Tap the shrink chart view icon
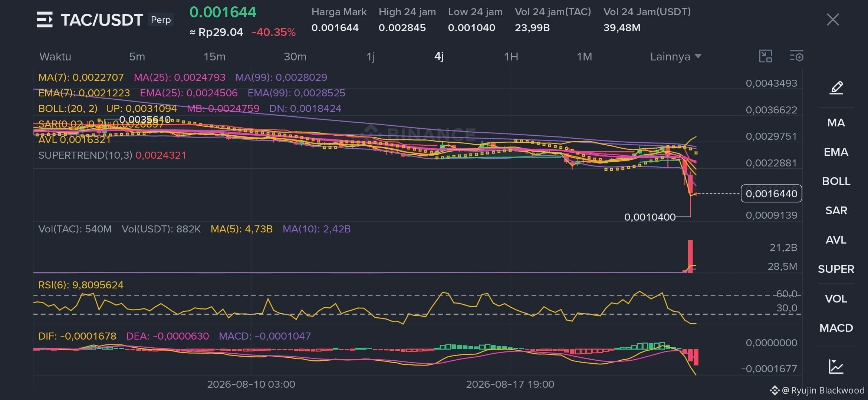This screenshot has width=868, height=400. coord(766,56)
